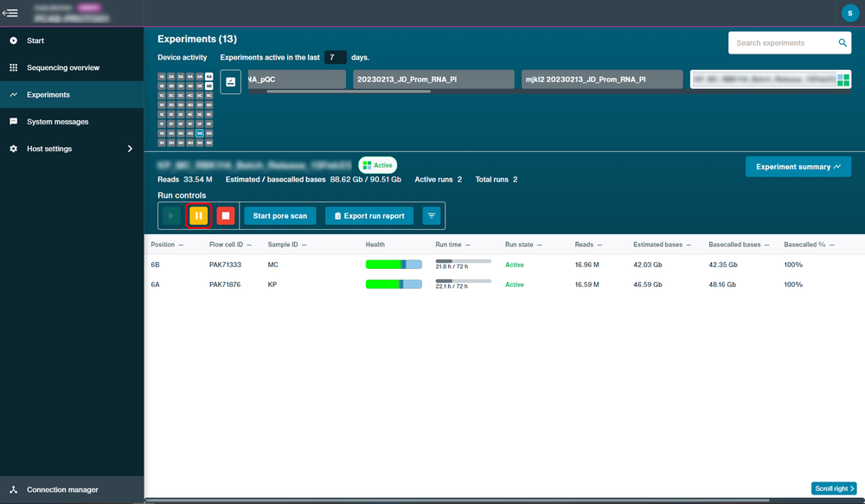Click the Scroll right button
The image size is (865, 504).
pyautogui.click(x=834, y=488)
